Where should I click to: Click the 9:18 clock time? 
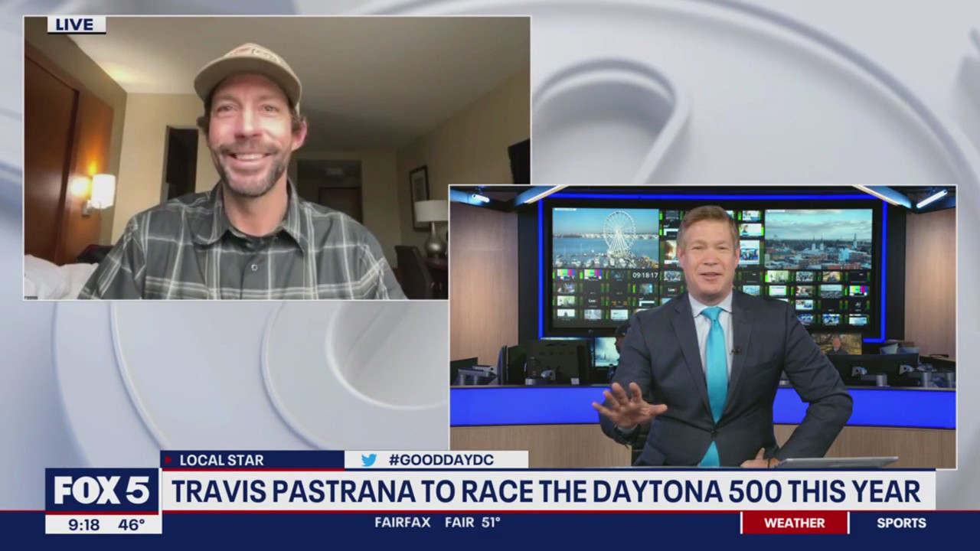(x=83, y=524)
